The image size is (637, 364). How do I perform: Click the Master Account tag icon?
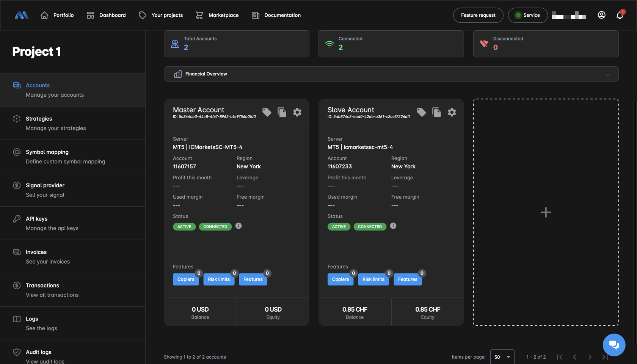pos(267,112)
